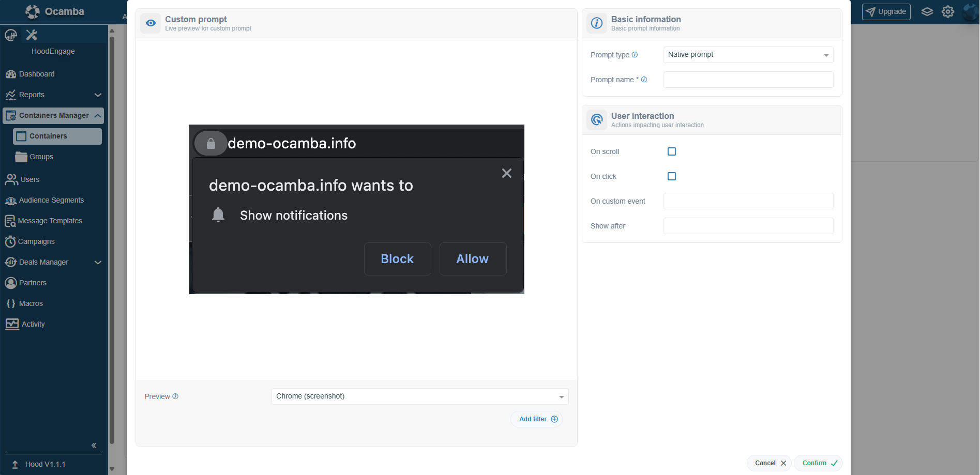Click the Ocamba logo
The width and height of the screenshot is (980, 475).
pos(55,11)
